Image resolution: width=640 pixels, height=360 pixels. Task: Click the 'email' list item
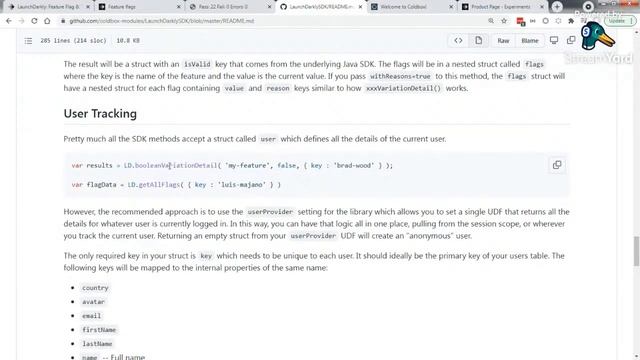coord(91,316)
